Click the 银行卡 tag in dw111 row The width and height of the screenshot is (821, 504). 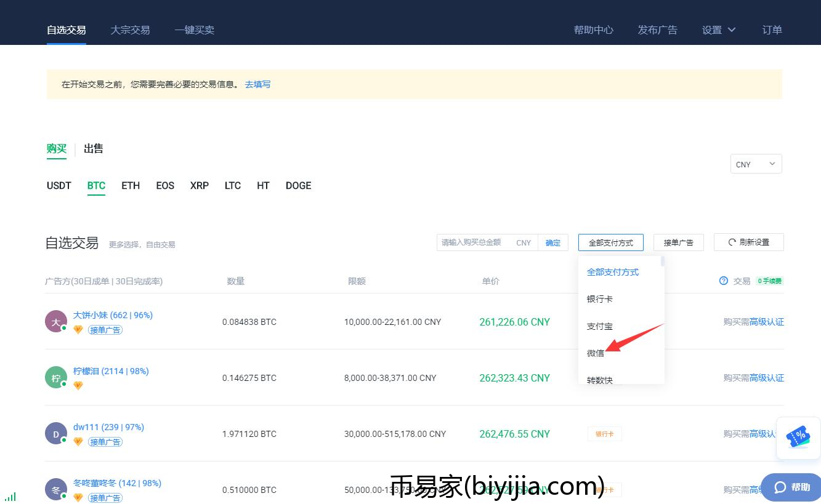604,434
